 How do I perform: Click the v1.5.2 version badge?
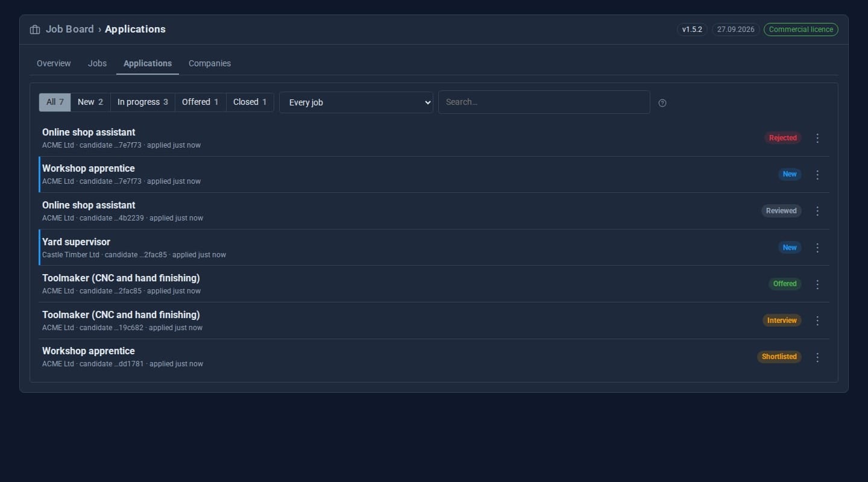point(692,30)
